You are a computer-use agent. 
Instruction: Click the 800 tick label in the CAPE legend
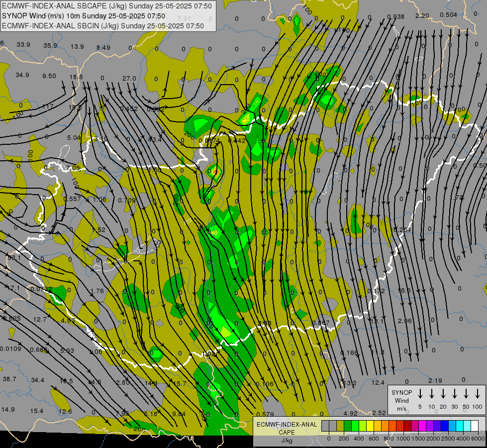pyautogui.click(x=389, y=439)
